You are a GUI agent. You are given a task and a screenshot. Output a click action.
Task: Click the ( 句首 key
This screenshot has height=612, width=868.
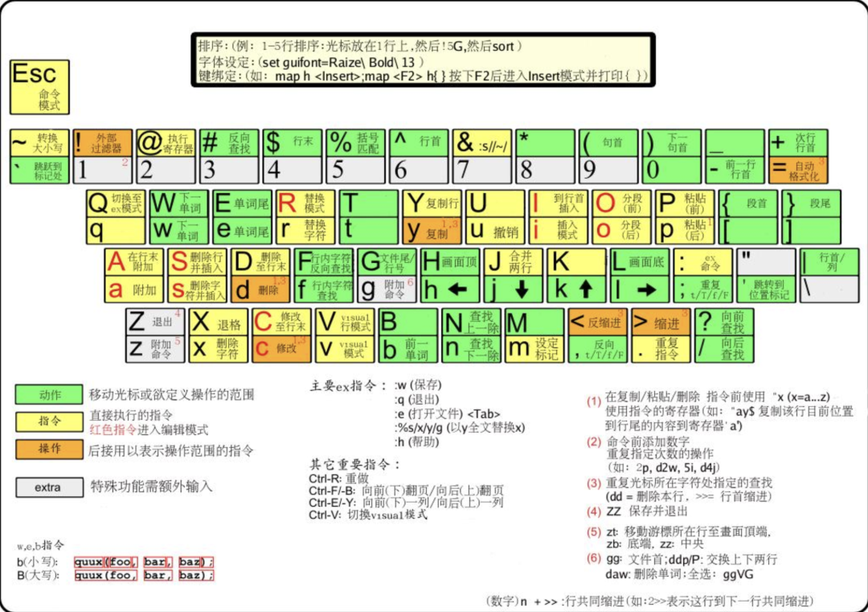[608, 143]
